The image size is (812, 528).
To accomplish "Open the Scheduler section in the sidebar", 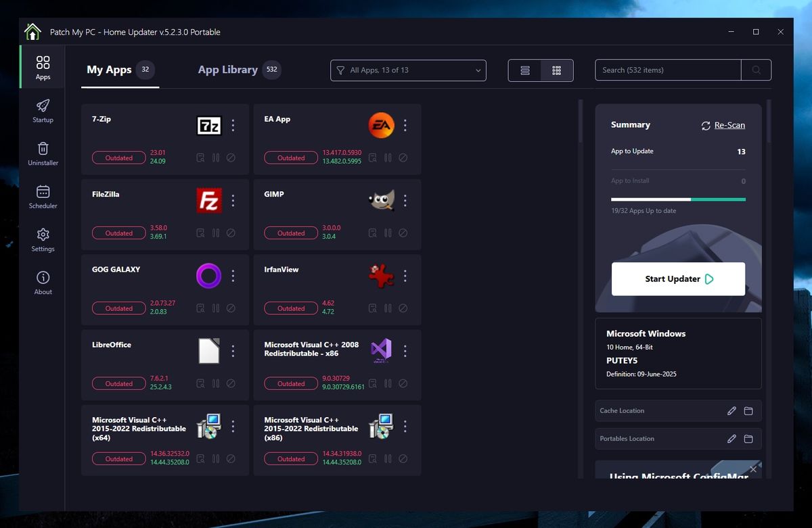I will (x=43, y=197).
